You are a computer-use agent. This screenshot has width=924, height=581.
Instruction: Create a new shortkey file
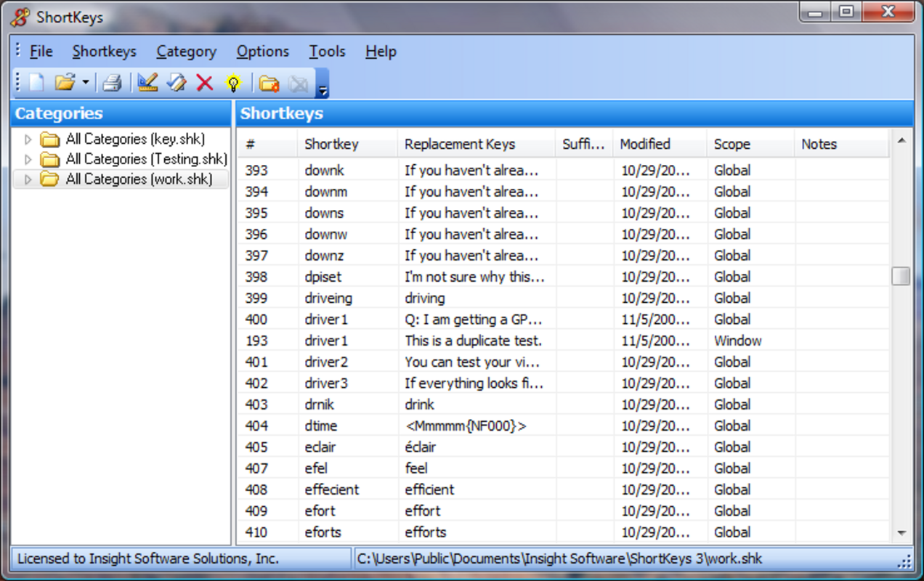point(34,82)
